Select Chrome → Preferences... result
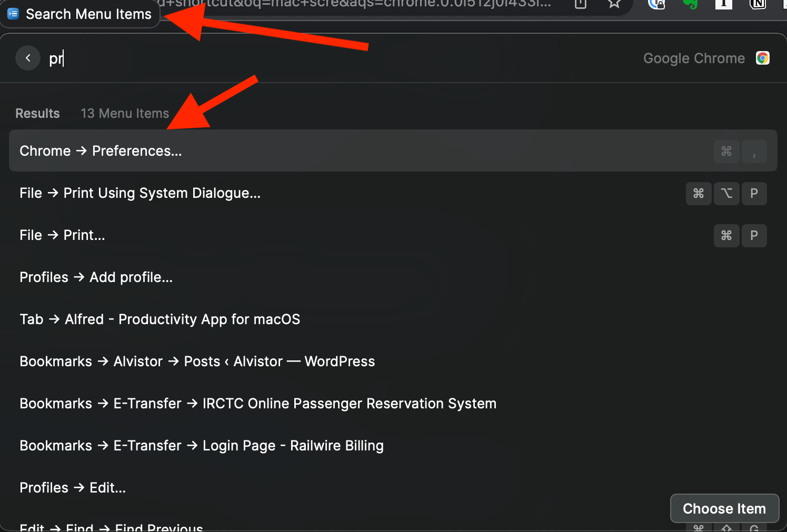The width and height of the screenshot is (787, 532). click(x=393, y=150)
